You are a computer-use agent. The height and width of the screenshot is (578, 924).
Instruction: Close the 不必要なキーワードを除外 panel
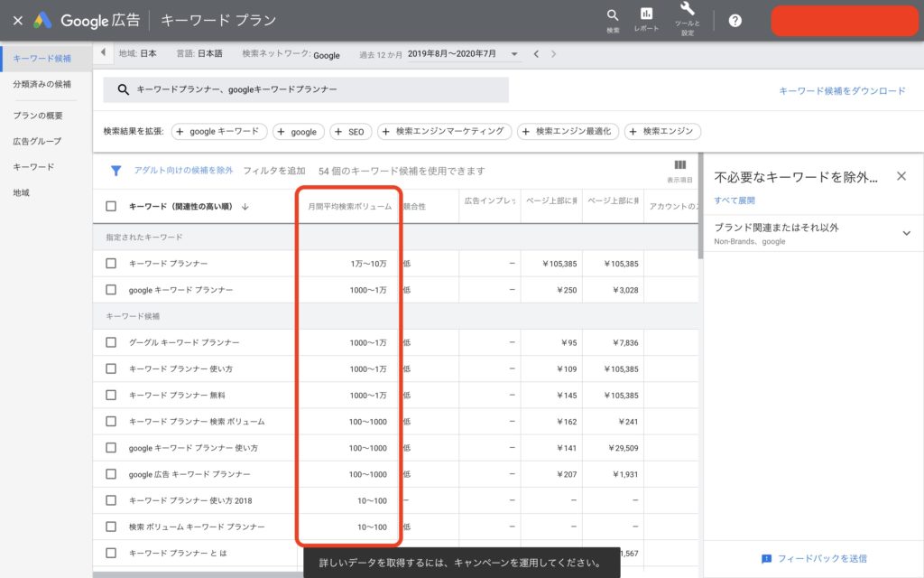pyautogui.click(x=901, y=176)
